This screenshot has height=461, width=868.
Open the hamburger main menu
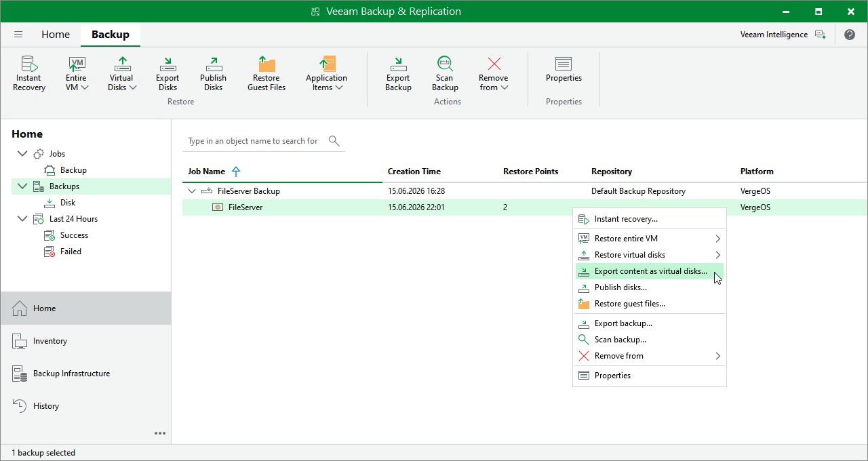tap(18, 35)
